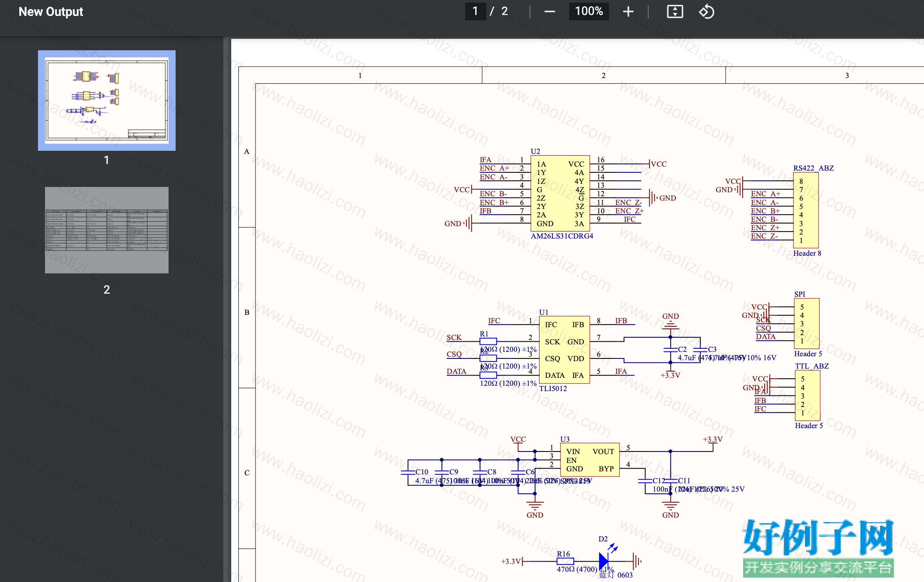Select the SCK net label left of R1
Image resolution: width=924 pixels, height=582 pixels.
(454, 337)
